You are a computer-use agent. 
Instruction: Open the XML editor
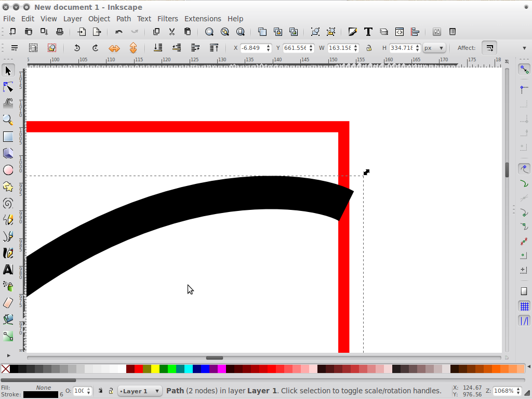(x=400, y=32)
